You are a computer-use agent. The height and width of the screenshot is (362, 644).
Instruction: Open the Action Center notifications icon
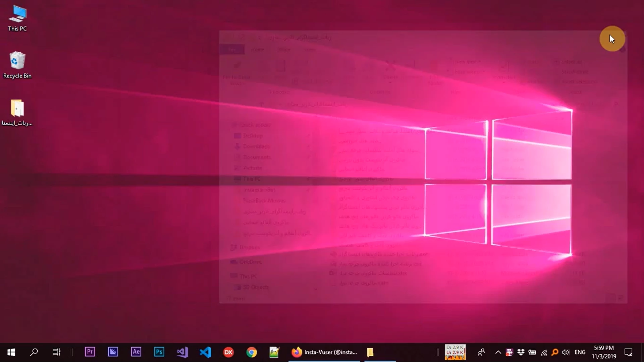coord(628,352)
